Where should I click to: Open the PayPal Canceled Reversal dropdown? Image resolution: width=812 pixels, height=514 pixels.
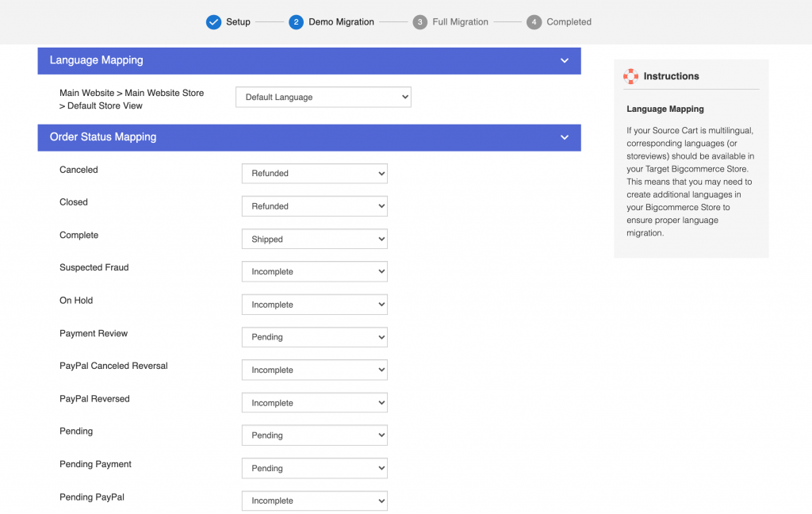(314, 370)
